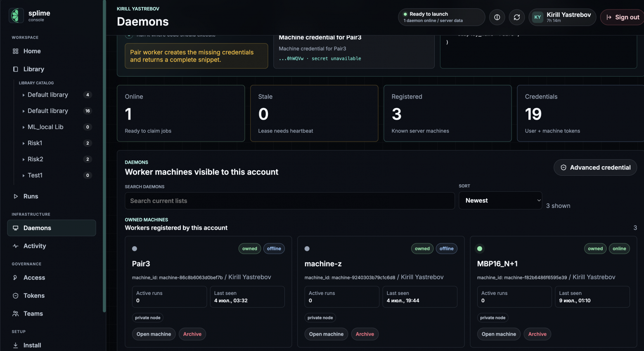Open machine for MBP16_N+1
The width and height of the screenshot is (644, 351).
(499, 334)
